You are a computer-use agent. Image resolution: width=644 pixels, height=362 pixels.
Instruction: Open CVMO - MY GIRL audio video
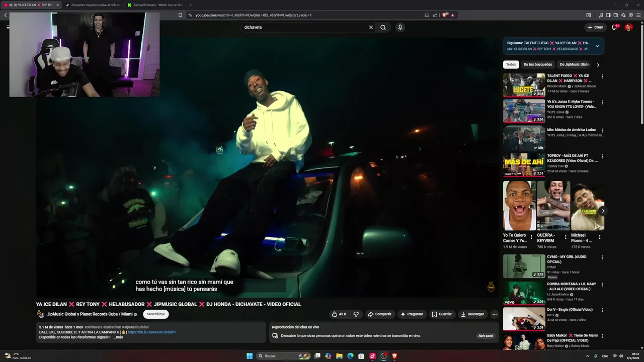click(x=524, y=266)
